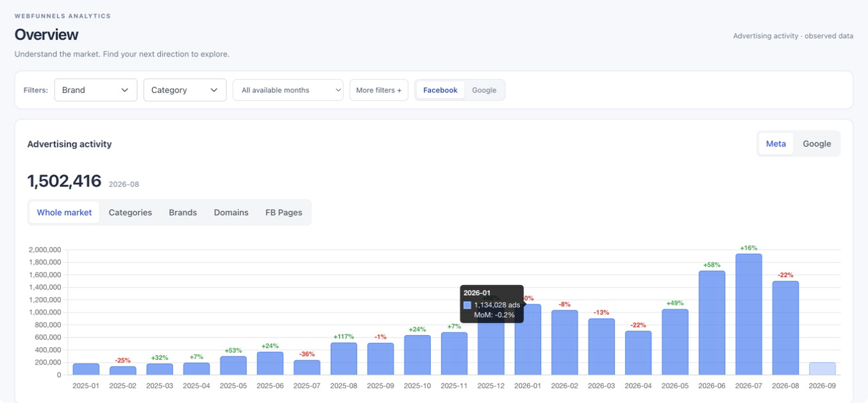The image size is (868, 403).
Task: Click the Overview page heading
Action: (46, 35)
